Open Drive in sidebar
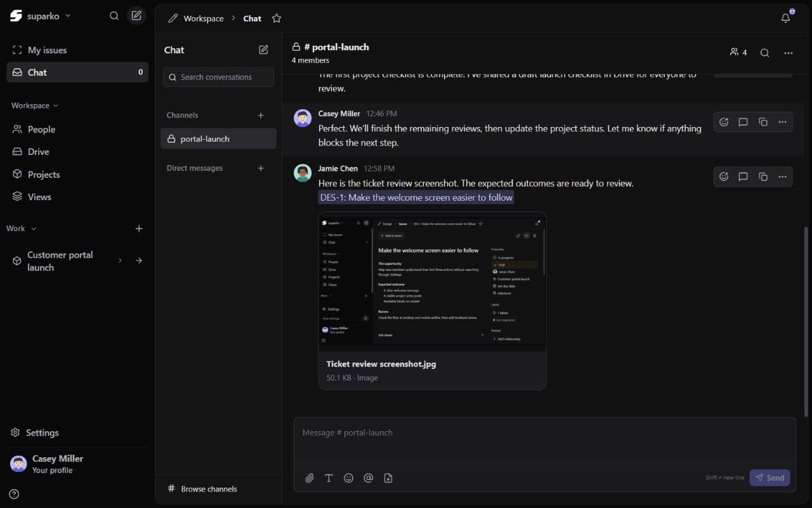The height and width of the screenshot is (508, 812). [77, 152]
